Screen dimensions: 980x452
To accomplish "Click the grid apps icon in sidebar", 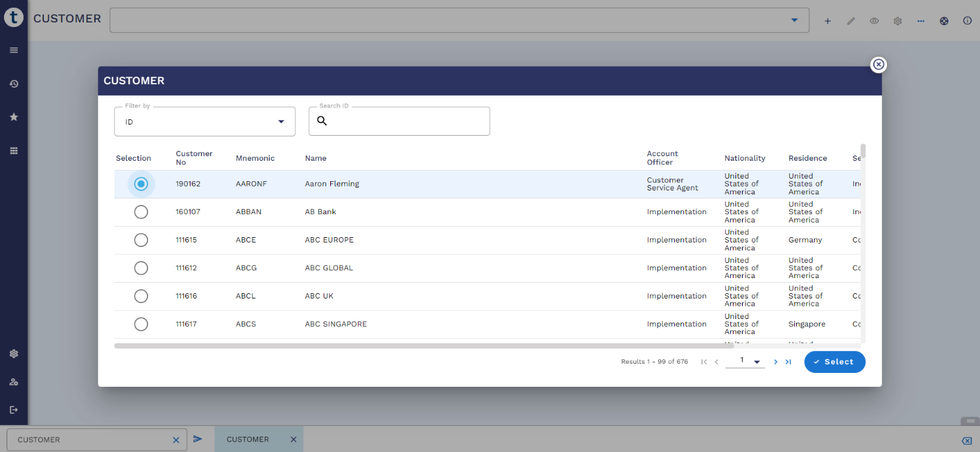I will tap(14, 151).
